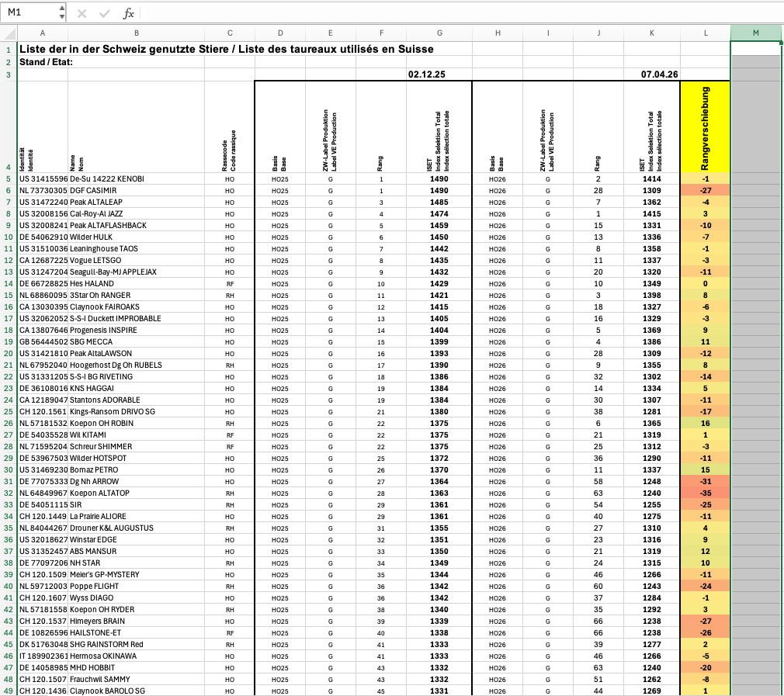Click the Enter checkmark icon in formula bar
784x696 pixels.
[105, 13]
